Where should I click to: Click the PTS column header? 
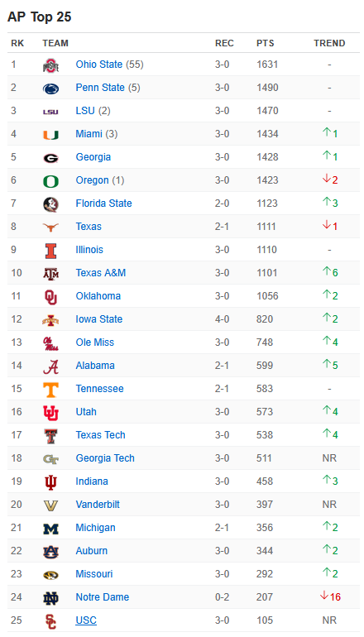click(266, 43)
